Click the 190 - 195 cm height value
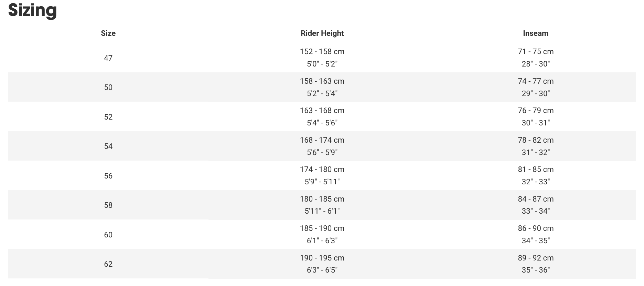Screen dimensions: 644x286 [322, 258]
